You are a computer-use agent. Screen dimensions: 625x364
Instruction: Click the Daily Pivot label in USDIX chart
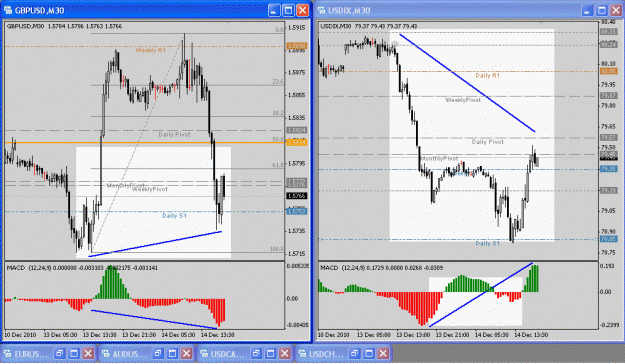pyautogui.click(x=487, y=142)
